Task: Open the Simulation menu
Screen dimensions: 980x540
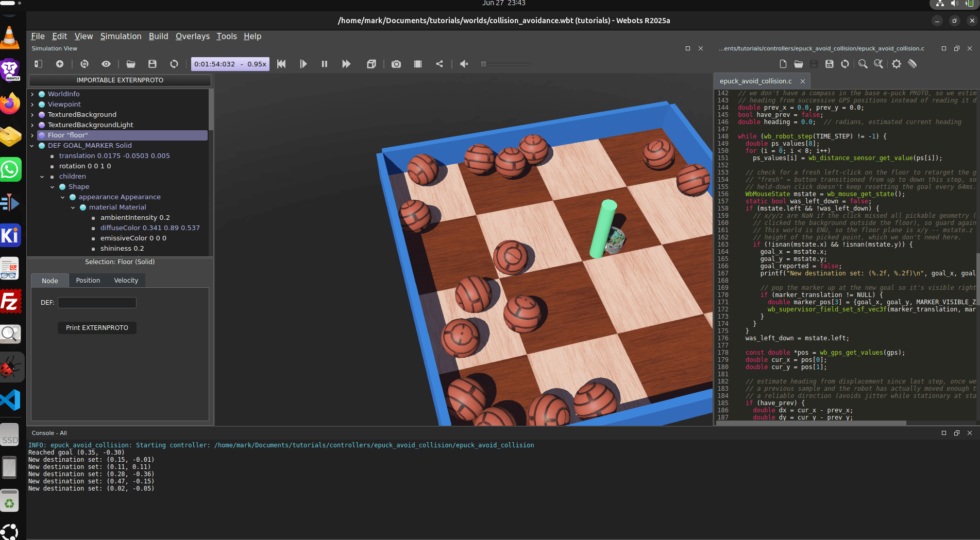Action: pos(121,36)
